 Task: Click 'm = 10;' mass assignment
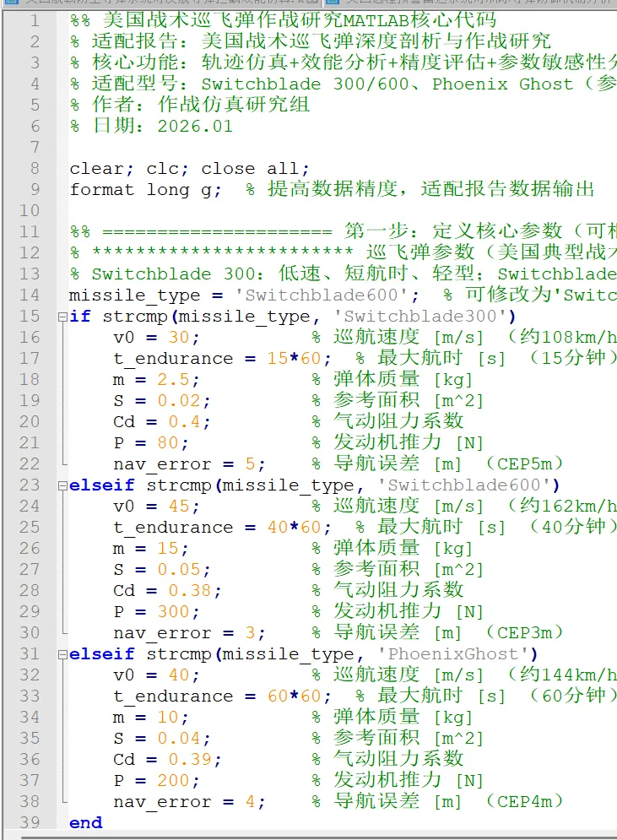tap(151, 718)
